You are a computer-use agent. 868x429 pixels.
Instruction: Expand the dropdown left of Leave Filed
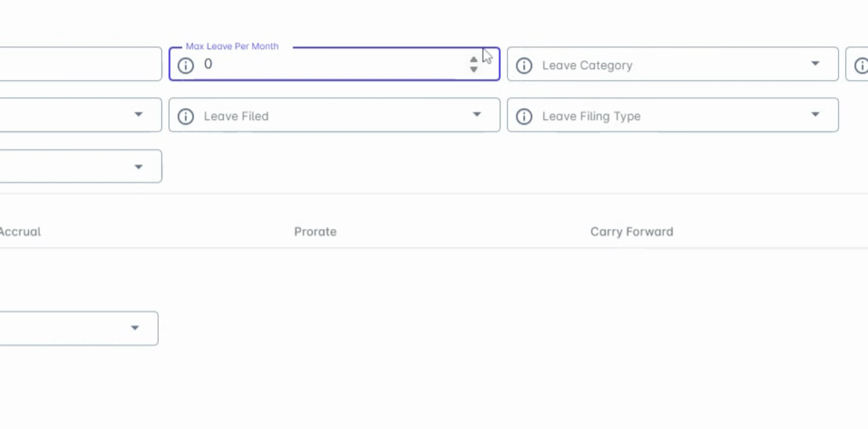pos(138,115)
